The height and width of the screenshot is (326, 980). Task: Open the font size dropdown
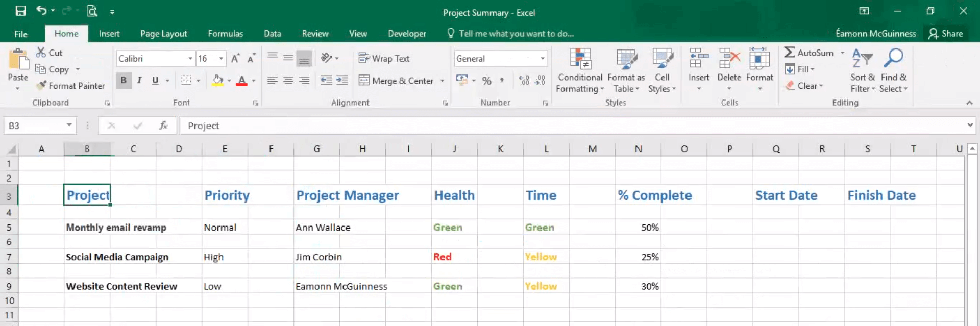pos(221,58)
